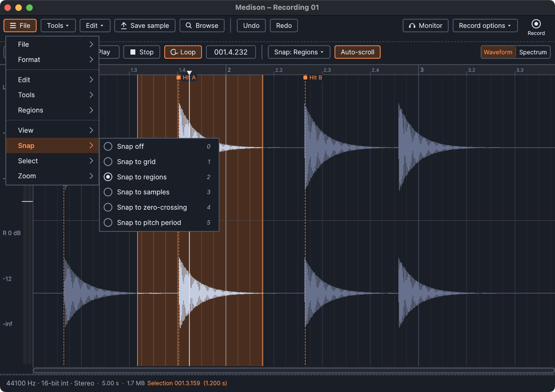The height and width of the screenshot is (392, 555).
Task: Open the Browse sample search
Action: [202, 26]
